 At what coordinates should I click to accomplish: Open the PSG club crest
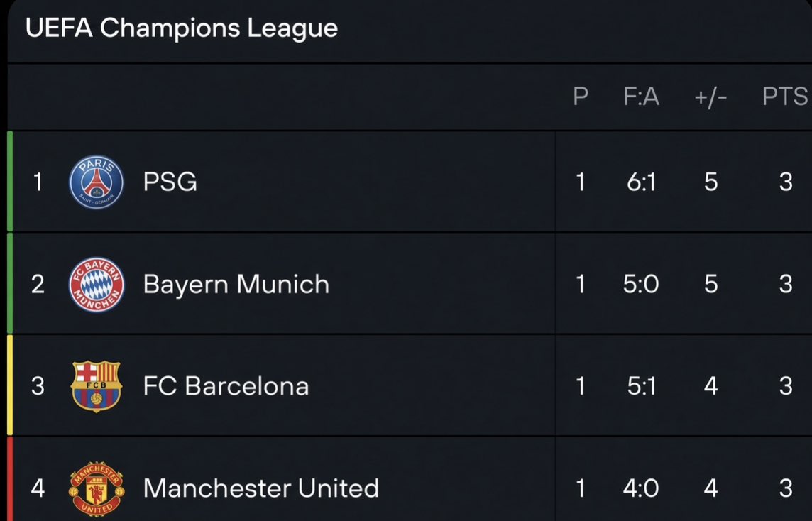coord(97,182)
